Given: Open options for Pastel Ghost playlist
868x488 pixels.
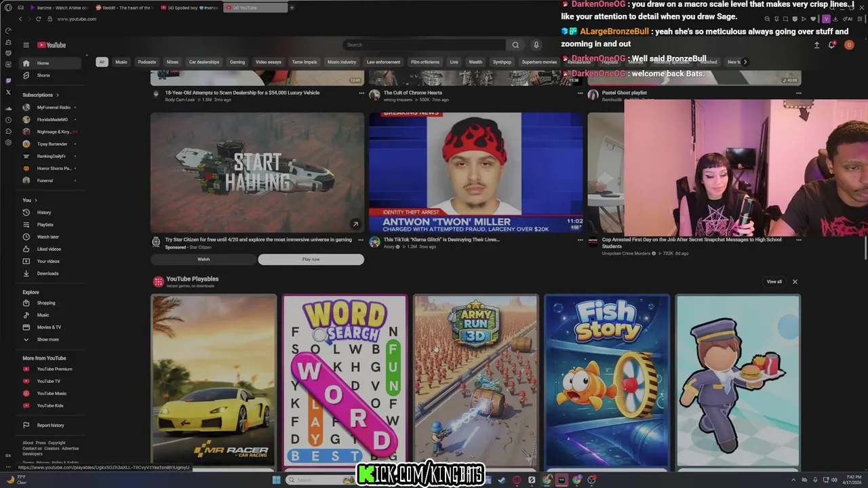Looking at the screenshot, I should click(x=798, y=93).
